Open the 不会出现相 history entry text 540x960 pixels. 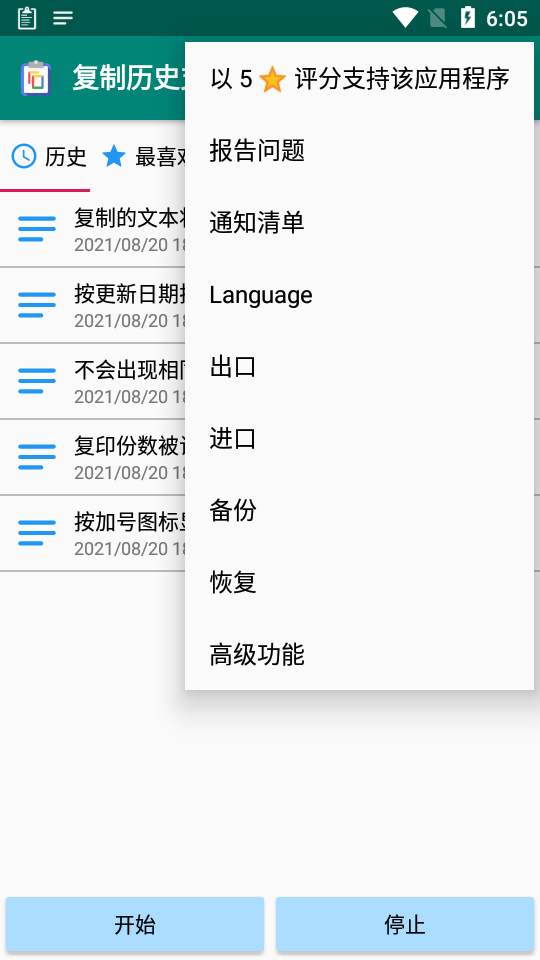pyautogui.click(x=129, y=370)
